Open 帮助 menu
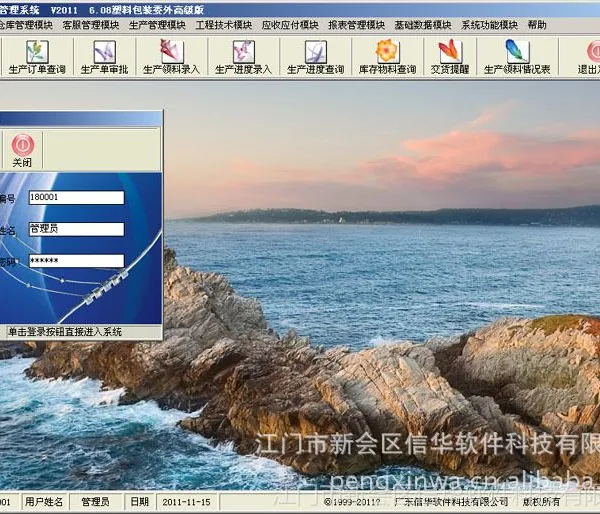This screenshot has height=514, width=600. [x=537, y=25]
